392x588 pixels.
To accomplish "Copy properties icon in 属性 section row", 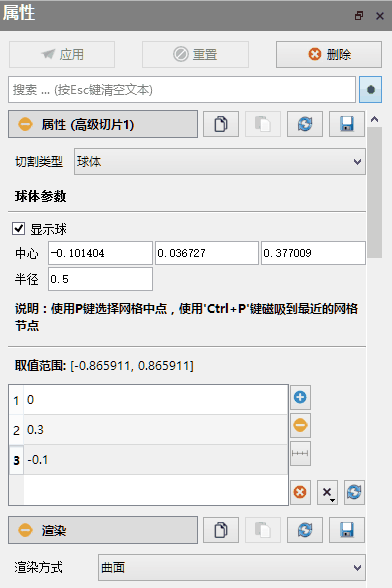I will (221, 124).
